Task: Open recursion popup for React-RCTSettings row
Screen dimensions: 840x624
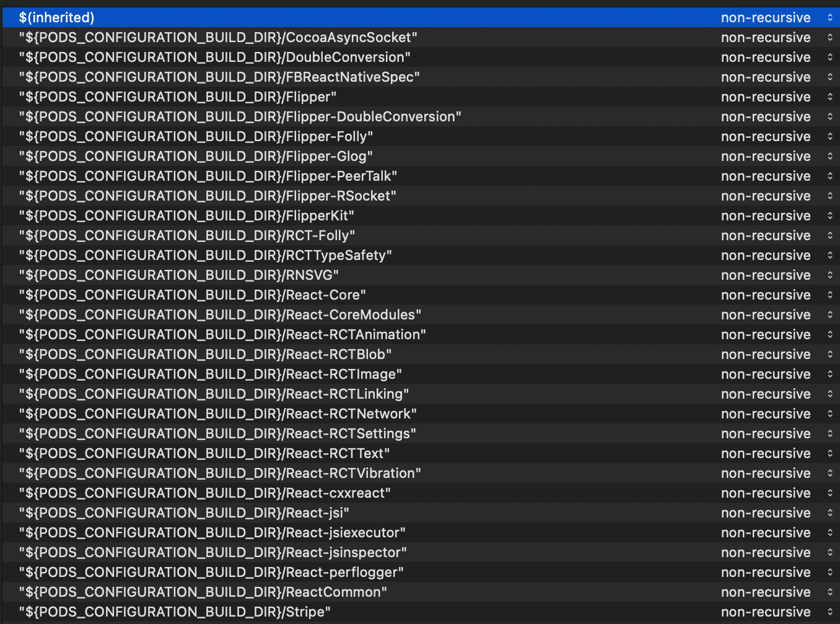Action: [778, 433]
